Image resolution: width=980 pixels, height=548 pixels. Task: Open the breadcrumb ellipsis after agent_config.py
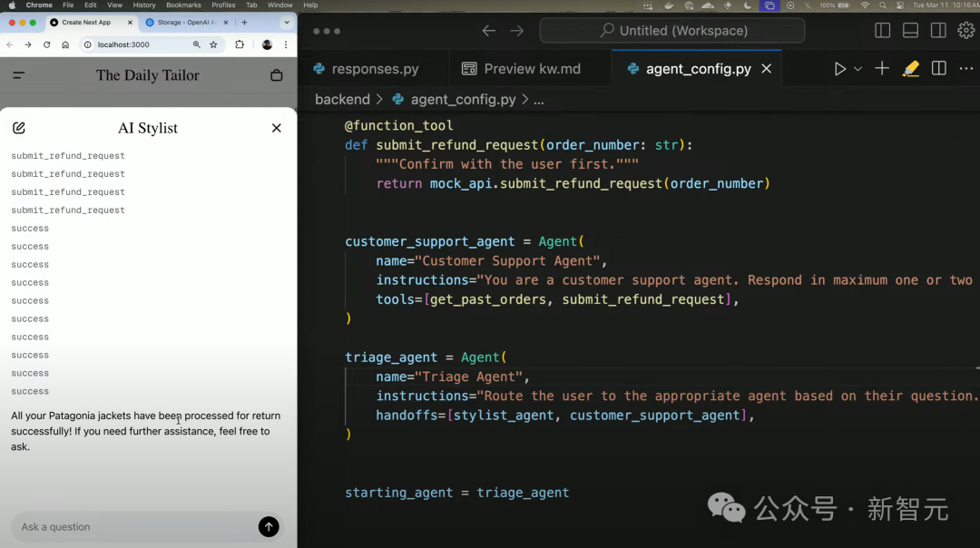tap(539, 100)
